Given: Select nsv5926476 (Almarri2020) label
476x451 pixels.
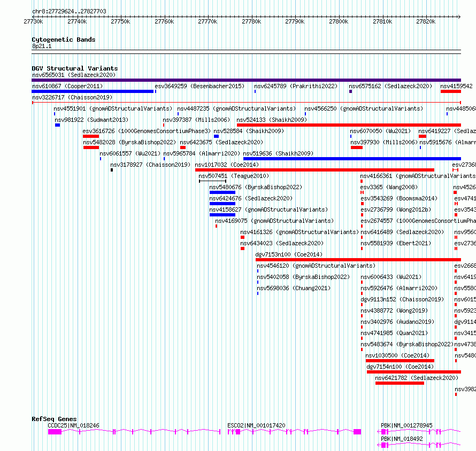Looking at the screenshot, I should 399,288.
